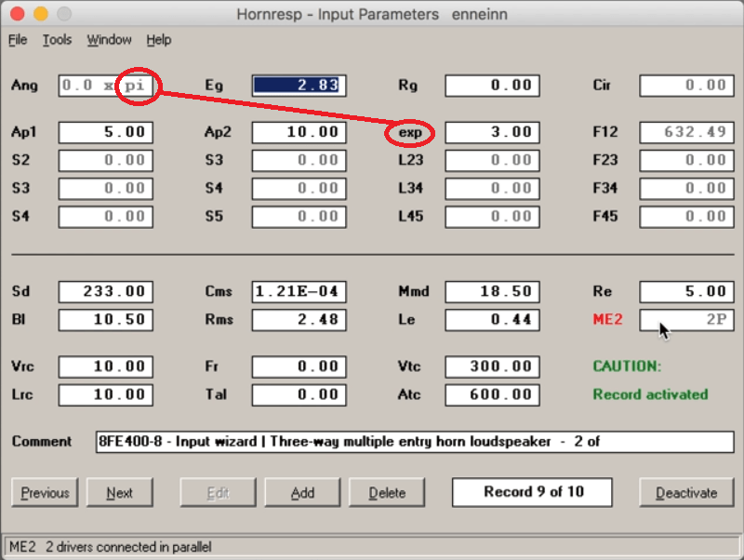Viewport: 744px width, 560px height.
Task: Click the L45 input field
Action: pyautogui.click(x=492, y=217)
